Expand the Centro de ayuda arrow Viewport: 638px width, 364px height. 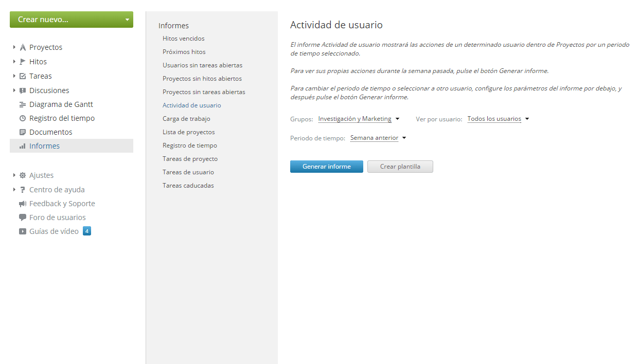coord(14,190)
